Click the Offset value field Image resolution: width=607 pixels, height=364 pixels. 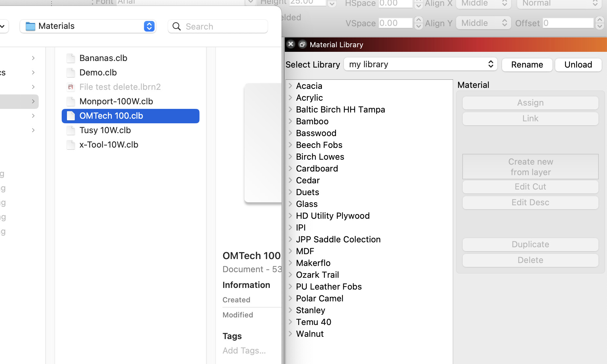(568, 23)
